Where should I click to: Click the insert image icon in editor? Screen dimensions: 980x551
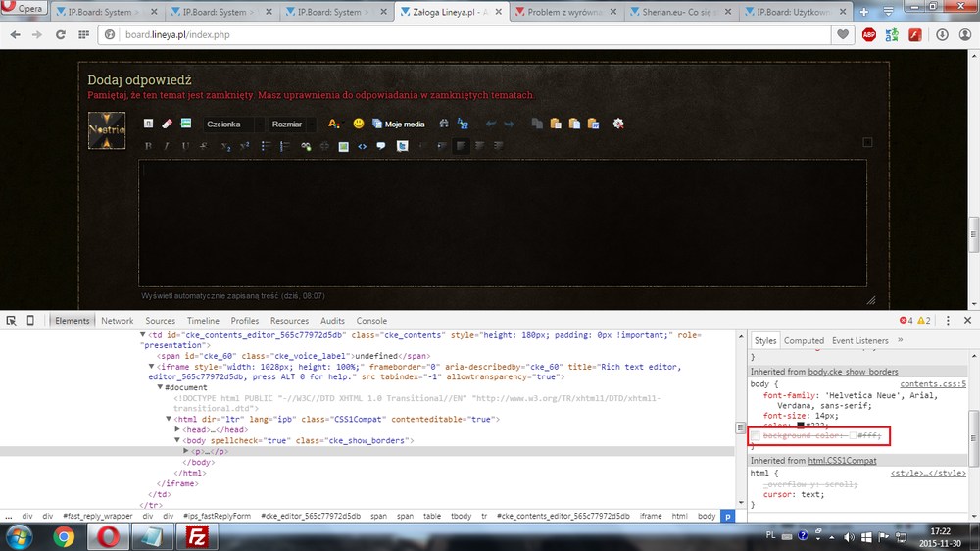click(x=343, y=146)
